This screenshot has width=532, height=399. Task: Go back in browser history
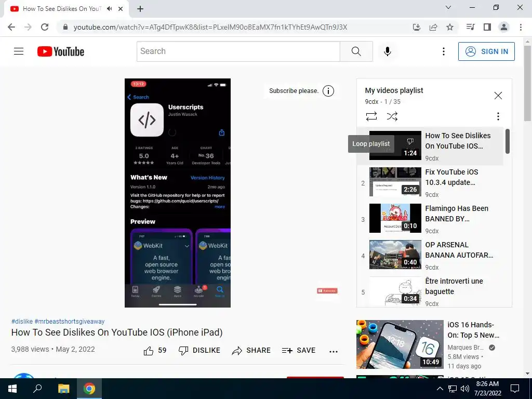pos(11,27)
